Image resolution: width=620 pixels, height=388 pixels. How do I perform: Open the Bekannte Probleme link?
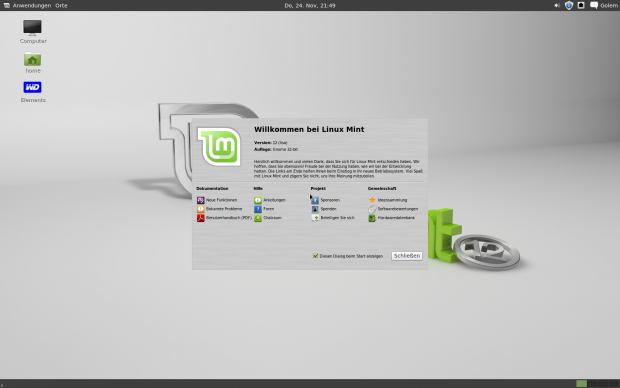[224, 209]
